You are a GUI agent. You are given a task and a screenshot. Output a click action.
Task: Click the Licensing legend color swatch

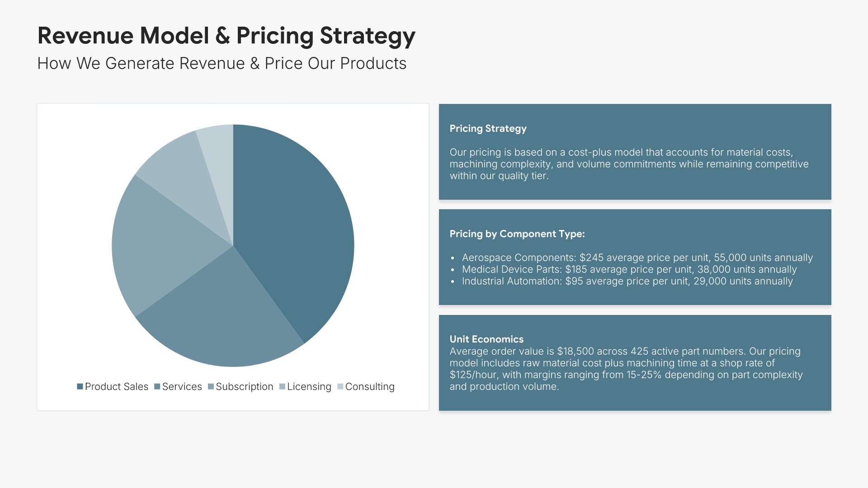click(283, 387)
